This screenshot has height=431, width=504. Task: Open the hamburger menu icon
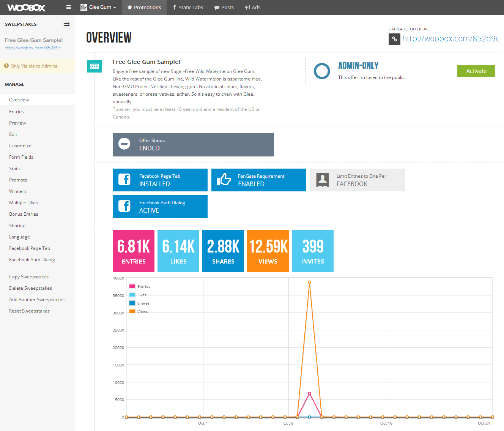tap(69, 7)
